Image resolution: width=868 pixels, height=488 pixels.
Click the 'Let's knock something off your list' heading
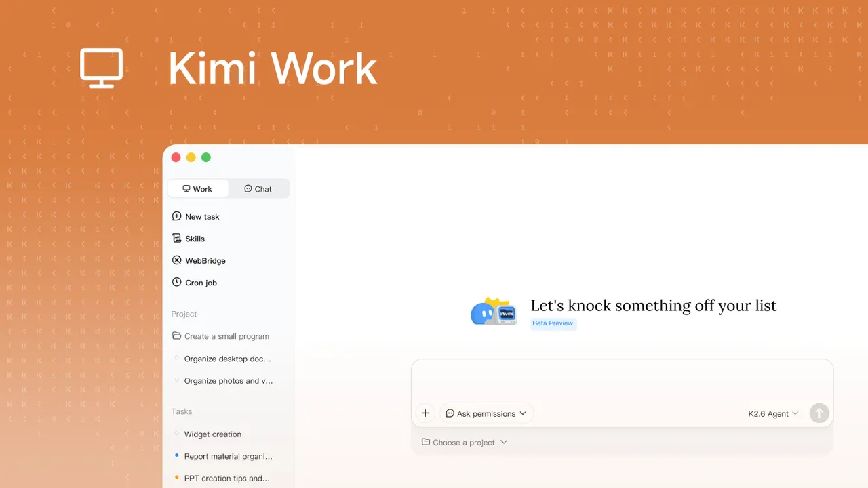[x=653, y=306]
